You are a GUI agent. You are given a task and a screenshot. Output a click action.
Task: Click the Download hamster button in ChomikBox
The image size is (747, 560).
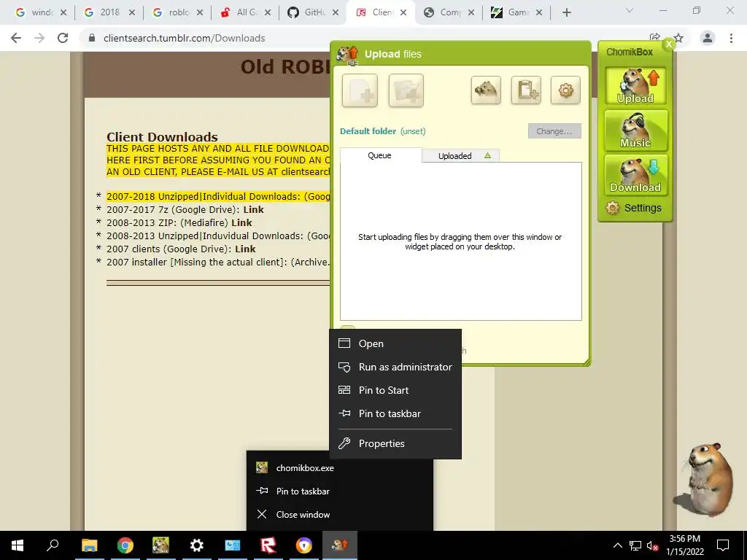[x=635, y=175]
